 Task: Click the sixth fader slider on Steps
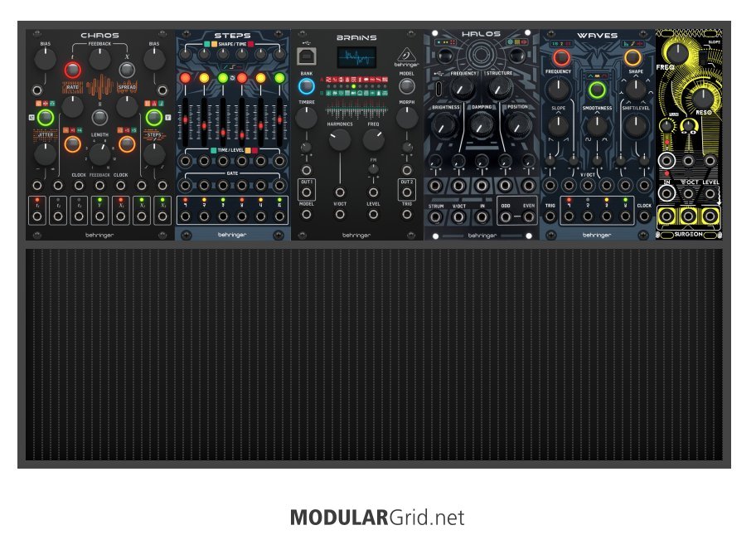click(279, 122)
